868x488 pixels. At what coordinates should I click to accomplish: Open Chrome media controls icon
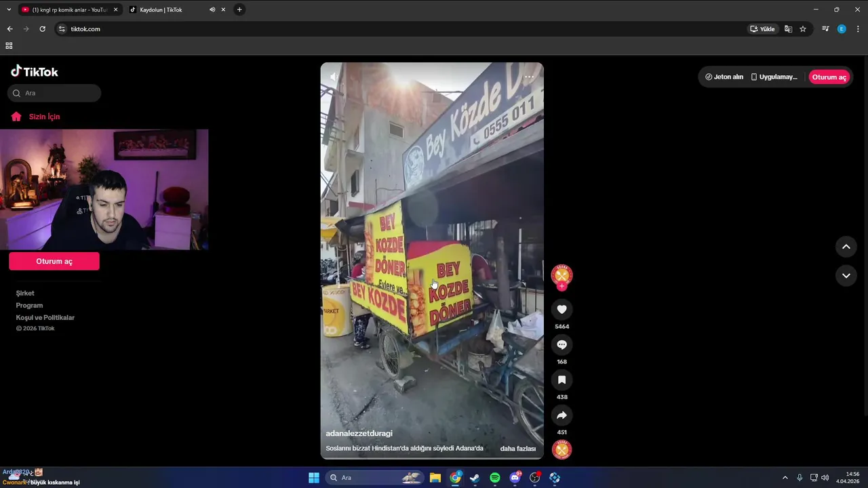tap(825, 29)
